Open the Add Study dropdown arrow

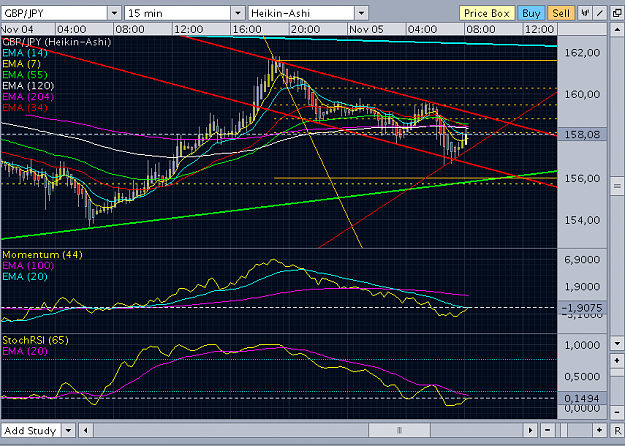click(69, 430)
